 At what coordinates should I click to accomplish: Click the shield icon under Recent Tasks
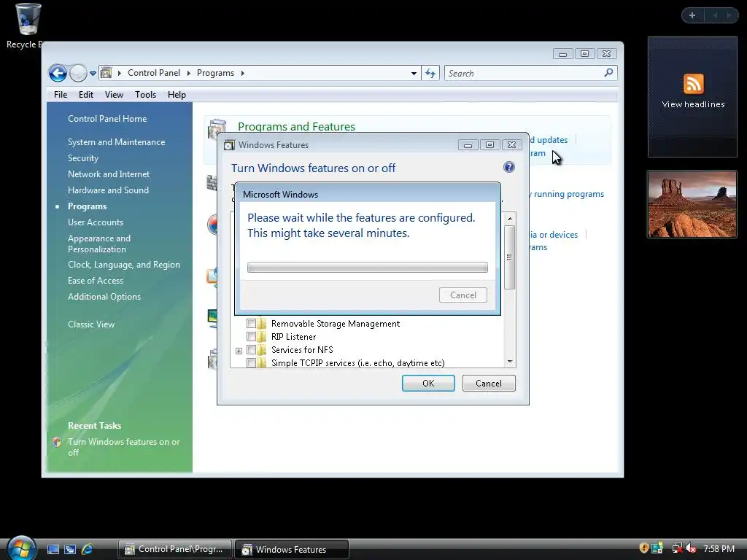tap(57, 442)
